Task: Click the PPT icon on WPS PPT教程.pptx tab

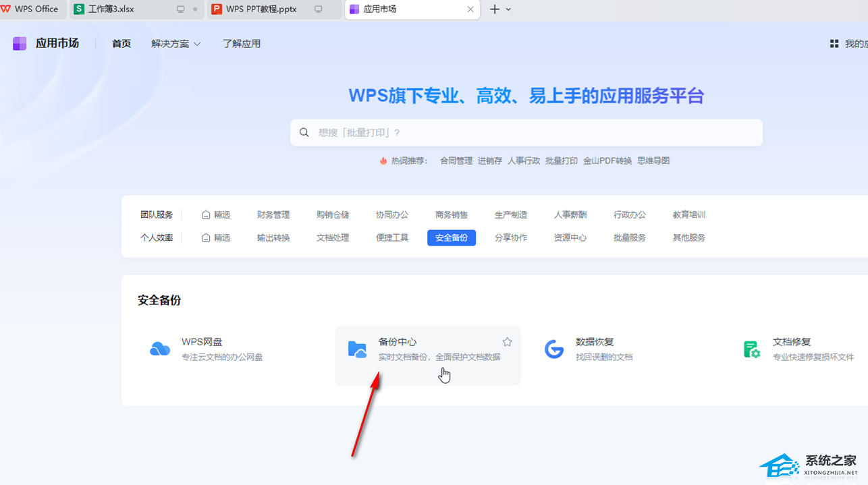Action: [x=217, y=9]
